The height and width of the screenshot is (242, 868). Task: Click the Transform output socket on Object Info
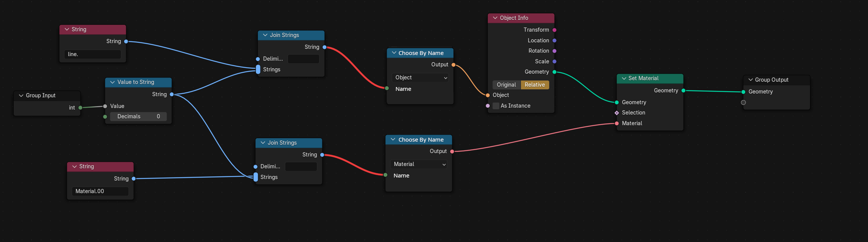tap(555, 30)
